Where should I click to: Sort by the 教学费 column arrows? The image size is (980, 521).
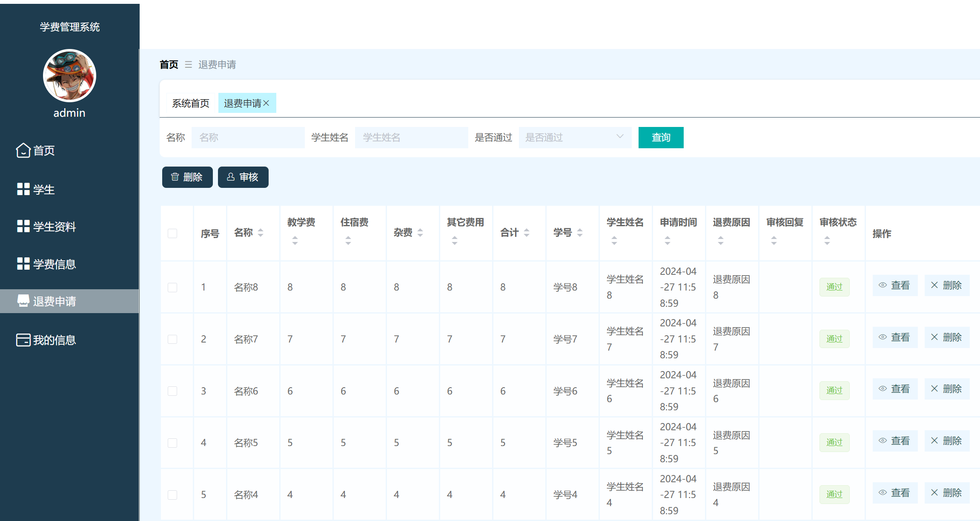(295, 240)
